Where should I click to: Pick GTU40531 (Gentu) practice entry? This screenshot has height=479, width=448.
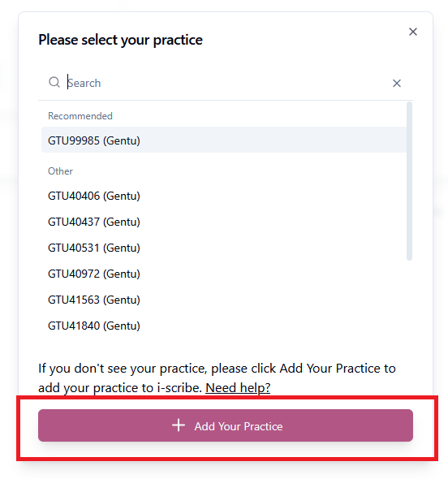tap(224, 248)
